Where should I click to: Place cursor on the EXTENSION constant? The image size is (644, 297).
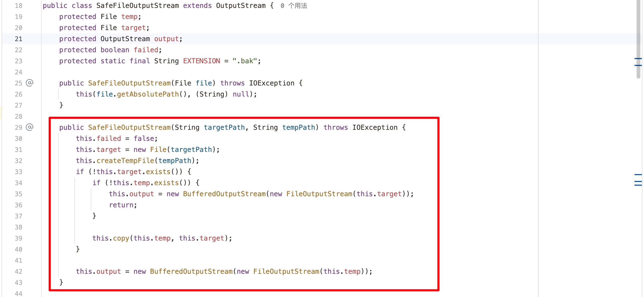(201, 61)
